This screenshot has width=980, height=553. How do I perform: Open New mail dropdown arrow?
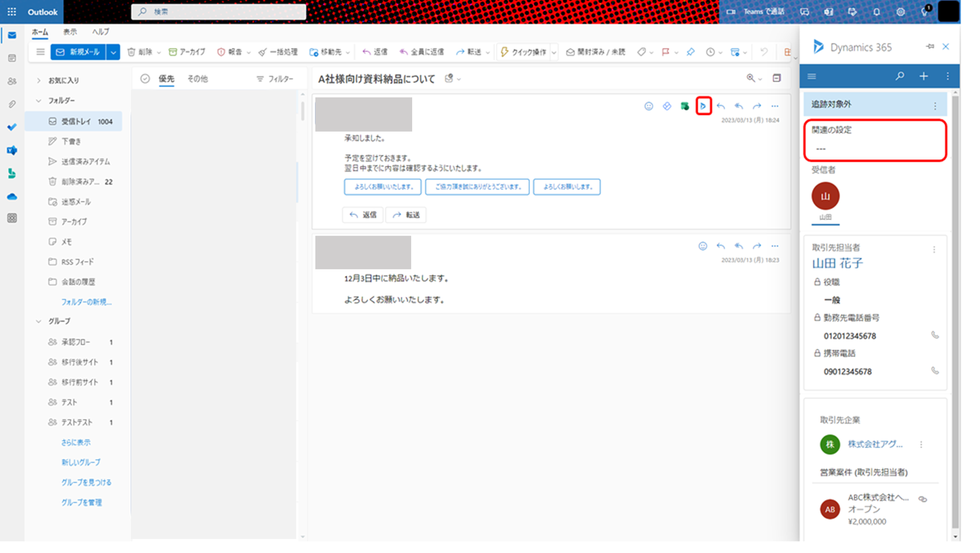pyautogui.click(x=113, y=52)
